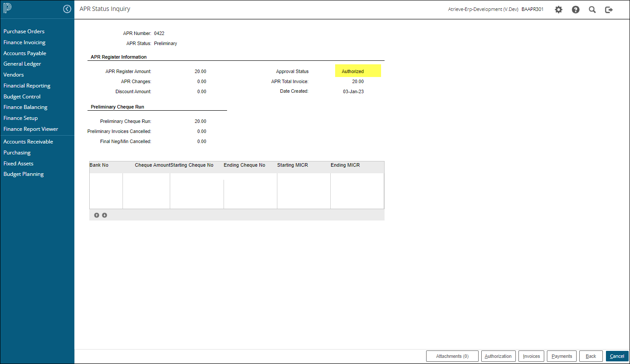Select Accounts Payable in sidebar

point(25,53)
